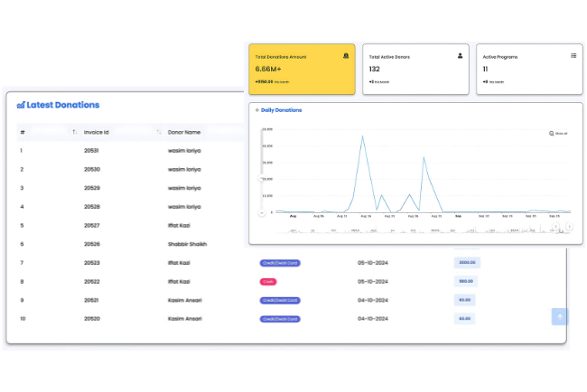Screen dimensions: 587x392
Task: Select invoice number 20522
Action: tap(92, 282)
